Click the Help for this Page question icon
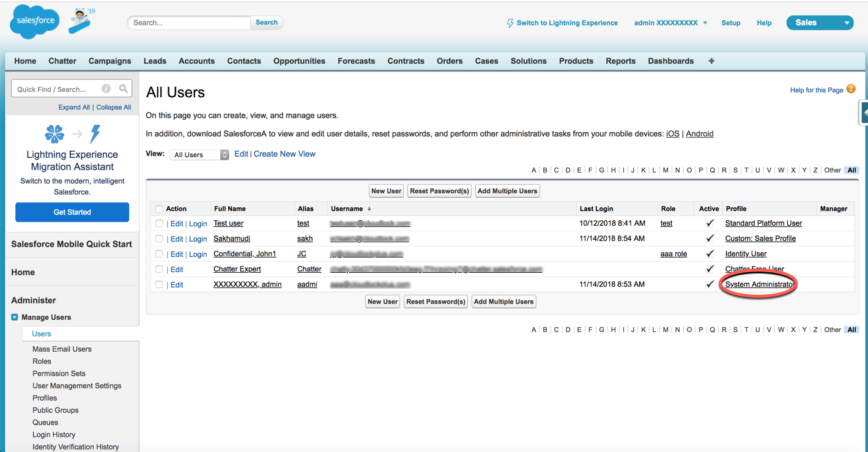868x452 pixels. [x=851, y=89]
